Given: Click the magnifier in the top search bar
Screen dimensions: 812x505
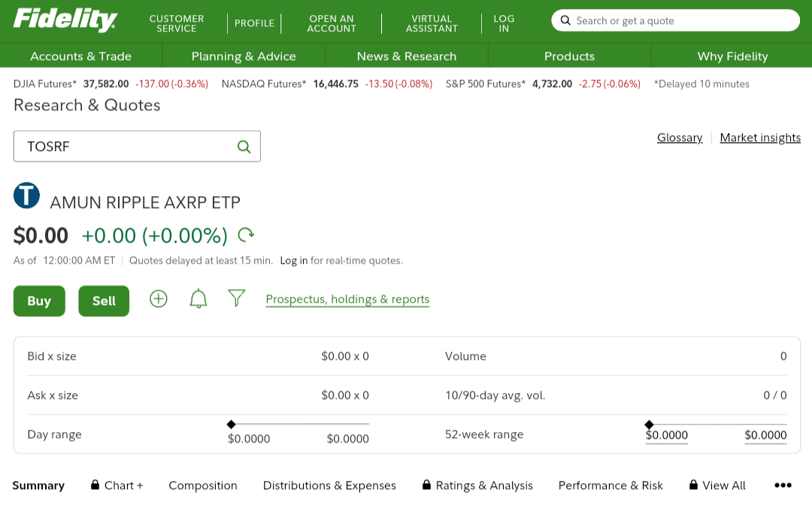Looking at the screenshot, I should click(x=565, y=21).
